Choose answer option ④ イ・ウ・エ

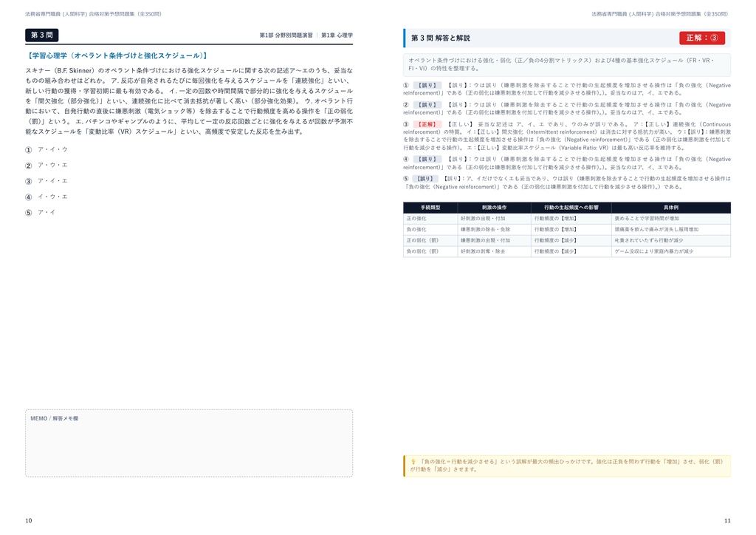[x=47, y=197]
